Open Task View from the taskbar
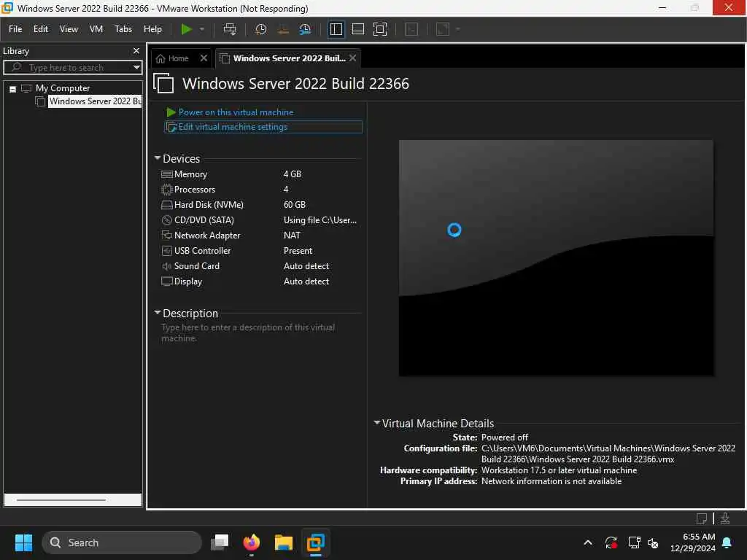 tap(220, 542)
